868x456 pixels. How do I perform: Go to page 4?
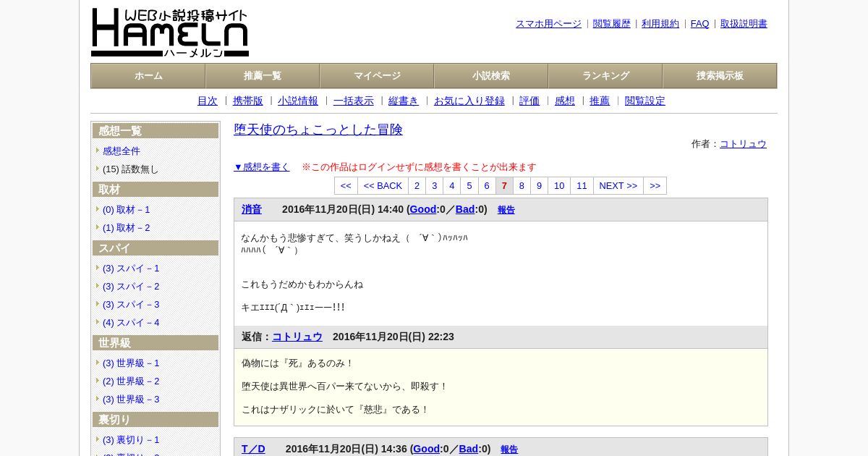tap(451, 186)
